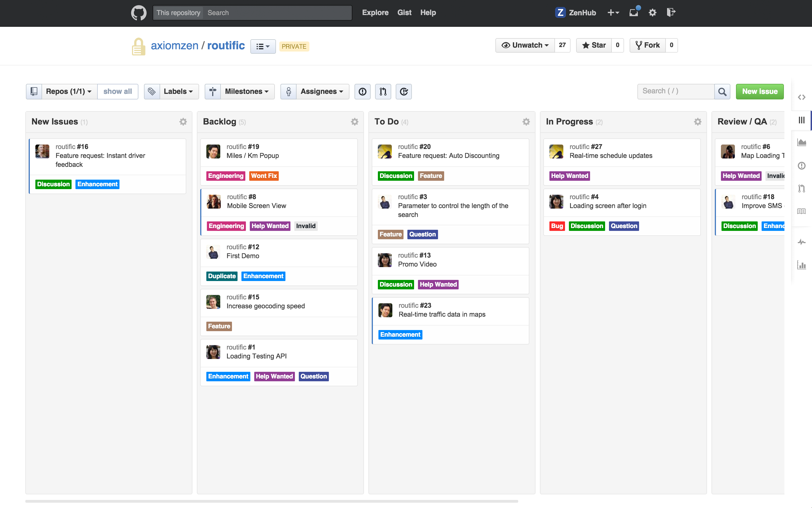Screen dimensions: 812x508
Task: Open the Gist link in header
Action: (x=404, y=13)
